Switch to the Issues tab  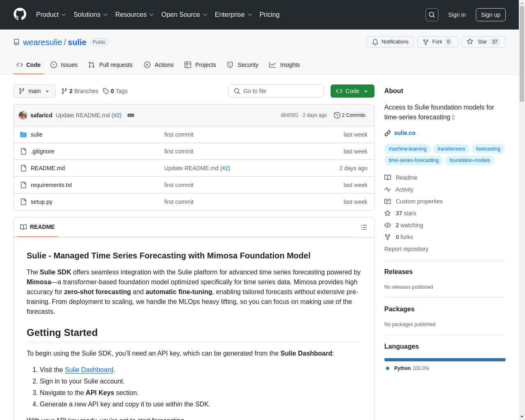click(64, 65)
